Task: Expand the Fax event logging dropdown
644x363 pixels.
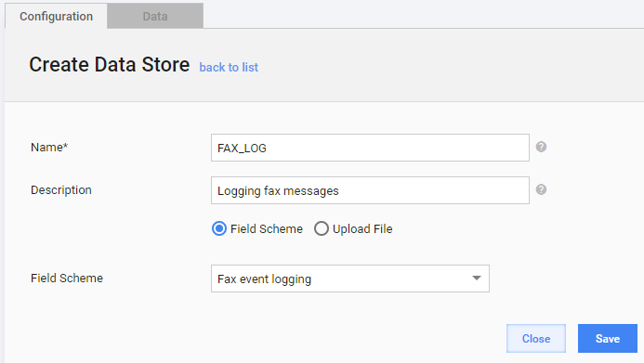Action: 350,279
